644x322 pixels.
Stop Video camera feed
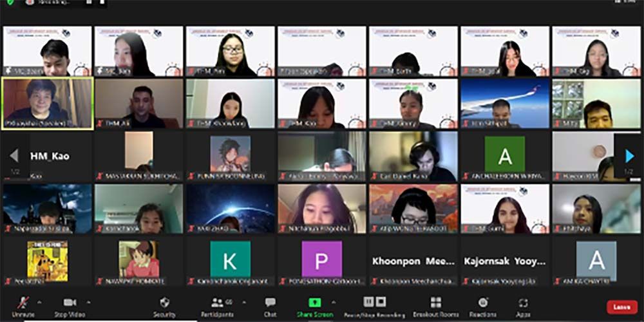[70, 304]
